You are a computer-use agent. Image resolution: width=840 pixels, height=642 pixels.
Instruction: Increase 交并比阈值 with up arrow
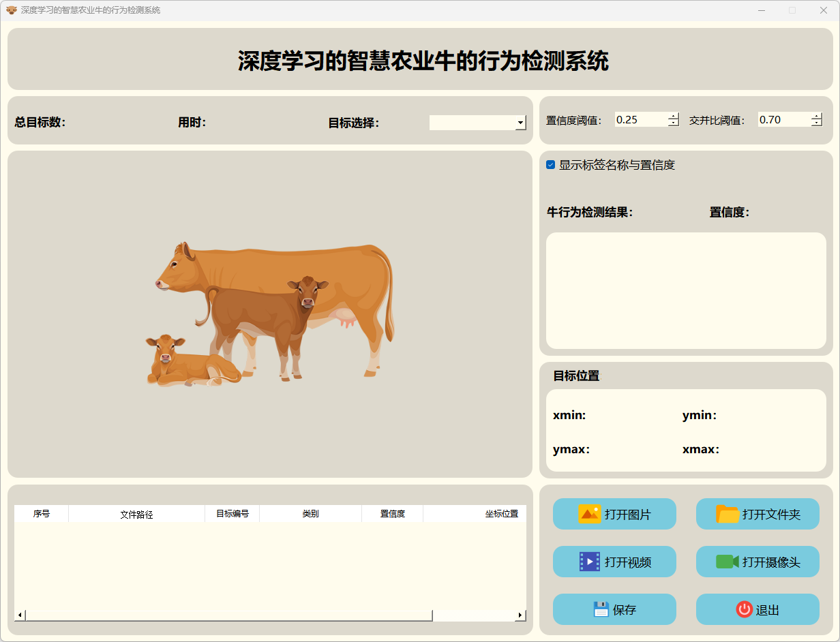click(x=817, y=116)
